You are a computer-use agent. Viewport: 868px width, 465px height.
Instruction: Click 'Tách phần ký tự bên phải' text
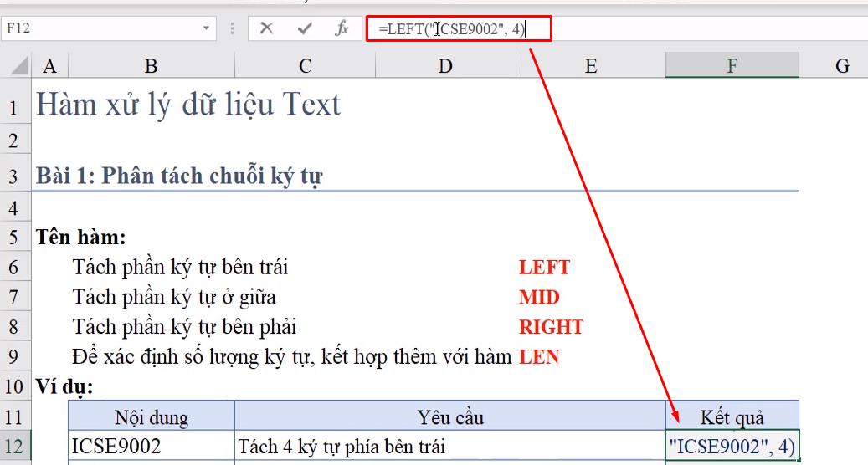pos(184,327)
